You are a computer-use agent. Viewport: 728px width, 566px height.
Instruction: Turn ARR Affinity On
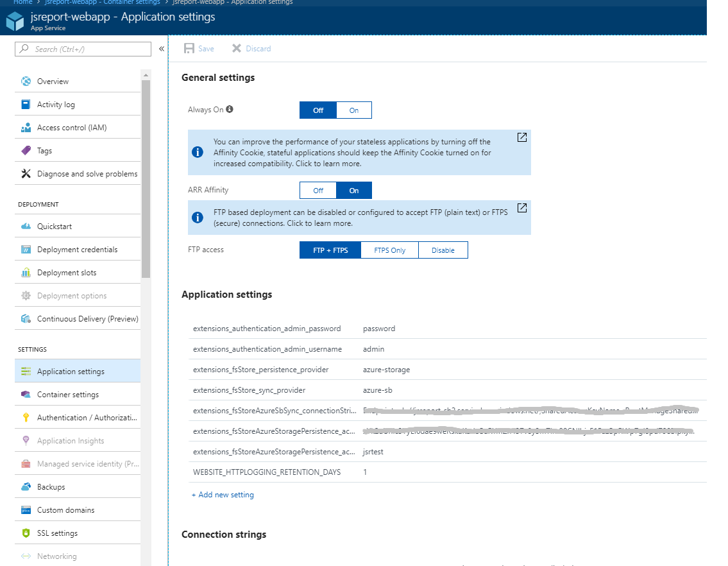point(354,191)
